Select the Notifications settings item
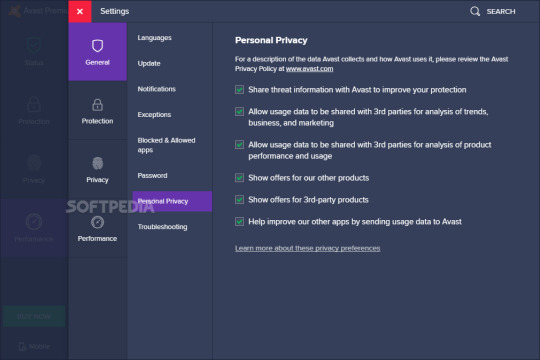 (x=157, y=89)
